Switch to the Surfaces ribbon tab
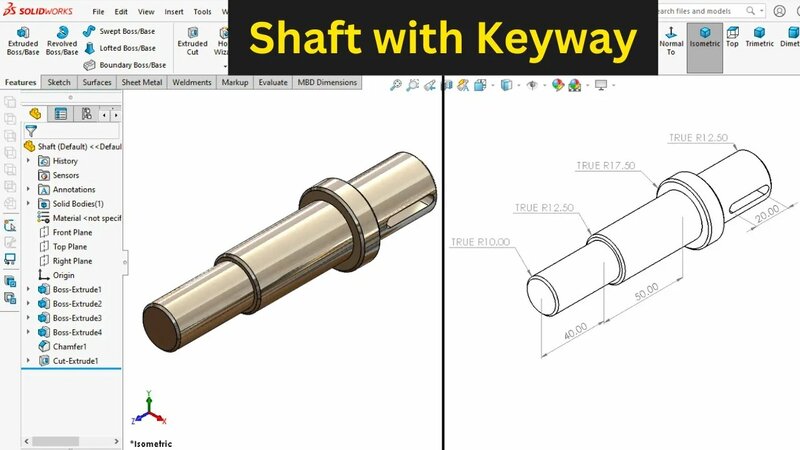This screenshot has height=450, width=800. [97, 82]
